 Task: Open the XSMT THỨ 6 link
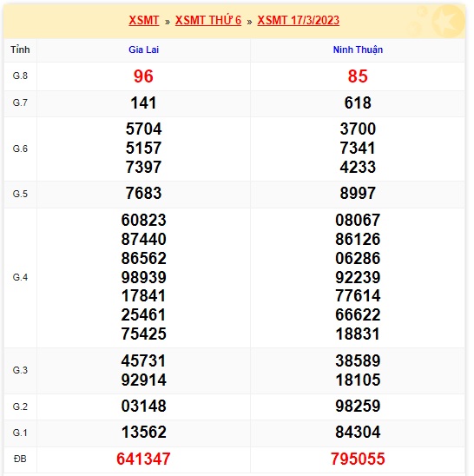(207, 20)
